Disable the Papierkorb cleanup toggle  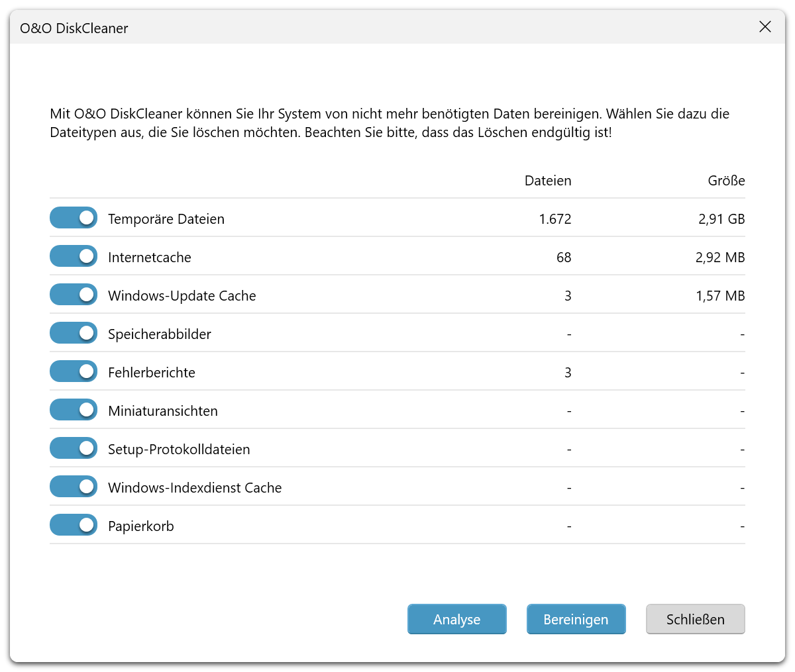74,525
